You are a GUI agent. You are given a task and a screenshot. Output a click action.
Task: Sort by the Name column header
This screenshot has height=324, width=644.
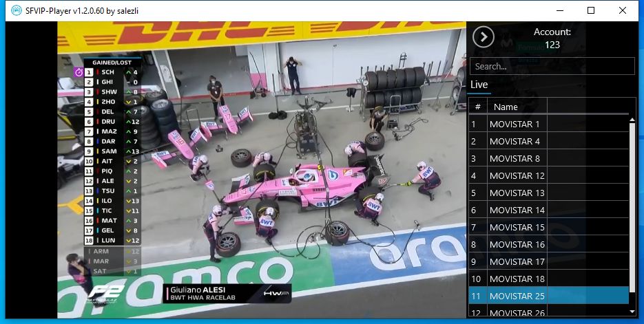pyautogui.click(x=517, y=107)
